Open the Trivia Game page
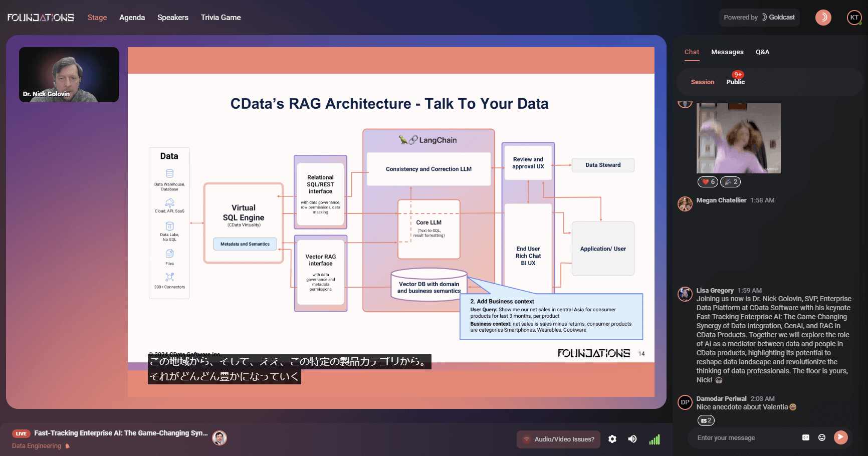This screenshot has height=456, width=868. coord(221,18)
